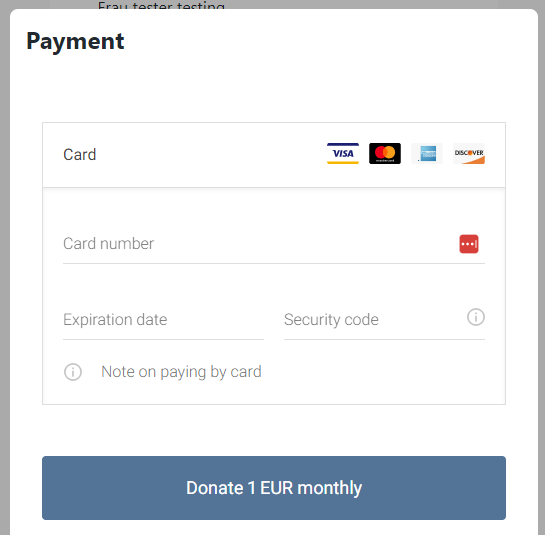Show the security code info tooltip
Image resolution: width=545 pixels, height=535 pixels.
coord(476,317)
